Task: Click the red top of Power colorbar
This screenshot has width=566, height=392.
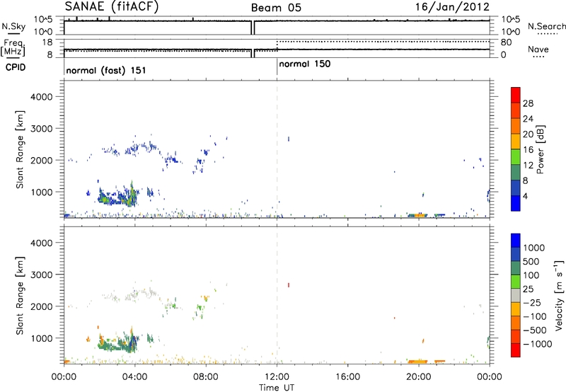Action: coord(516,95)
